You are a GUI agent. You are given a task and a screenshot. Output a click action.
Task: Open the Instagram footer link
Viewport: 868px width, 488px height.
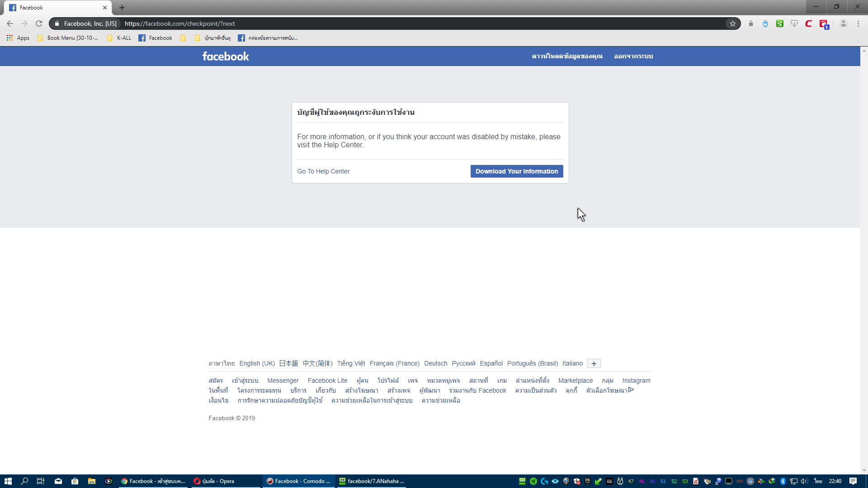pos(637,380)
